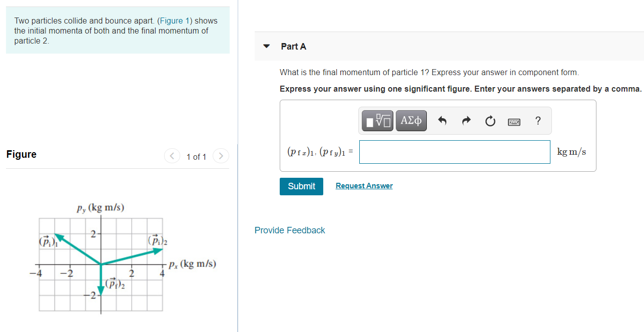
Task: Click the undo arrow in answer toolbar
Action: (442, 120)
